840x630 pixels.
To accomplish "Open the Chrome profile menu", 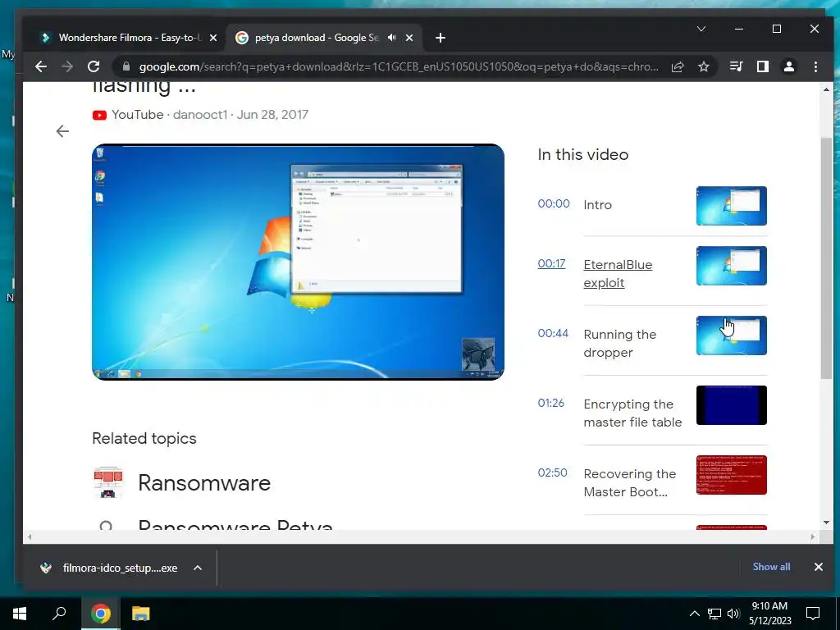I will (788, 66).
